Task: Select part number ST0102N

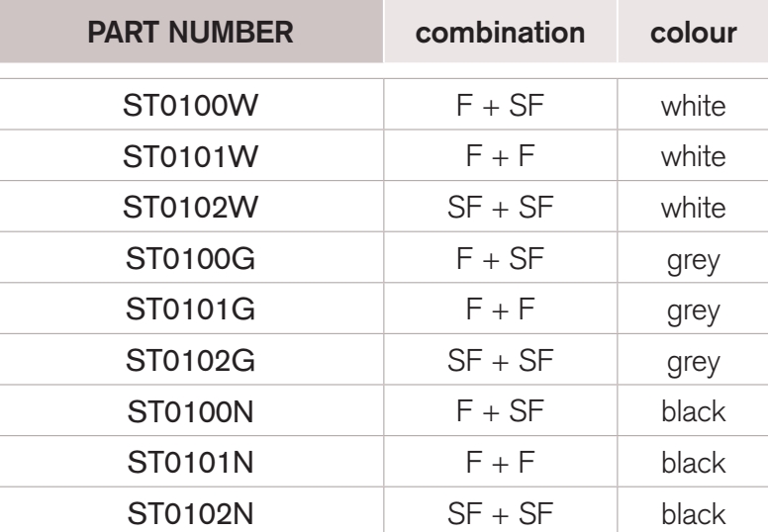Action: point(191,513)
